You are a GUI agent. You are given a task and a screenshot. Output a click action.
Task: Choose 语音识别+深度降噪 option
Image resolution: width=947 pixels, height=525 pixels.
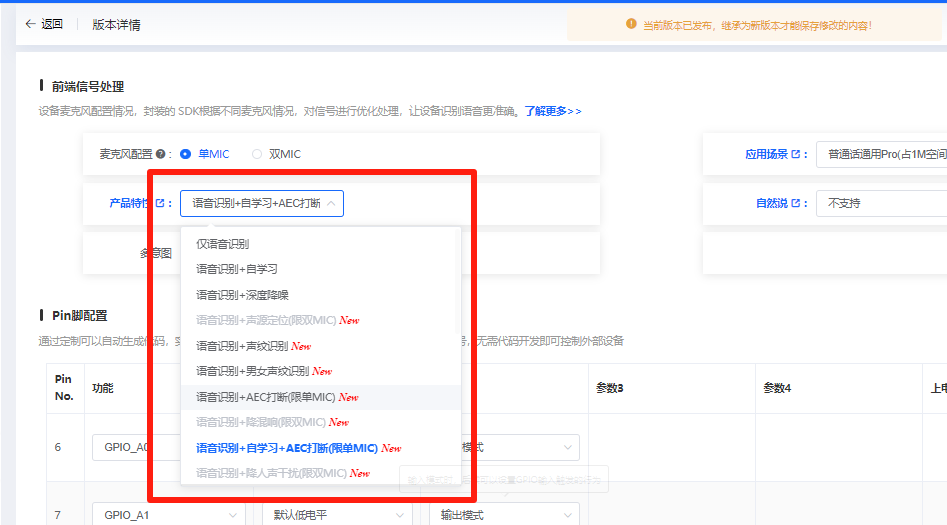[x=320, y=295]
